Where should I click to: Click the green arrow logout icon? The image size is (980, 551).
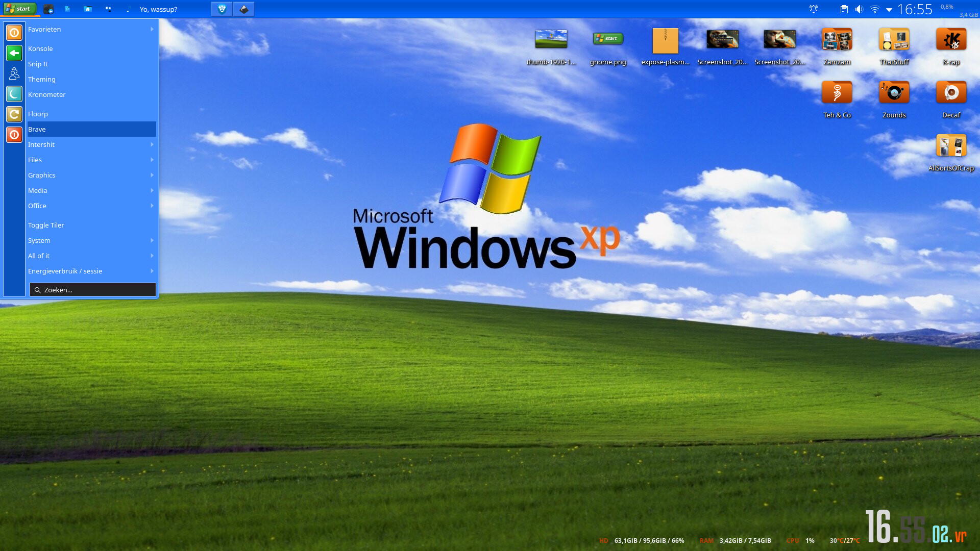click(x=14, y=53)
